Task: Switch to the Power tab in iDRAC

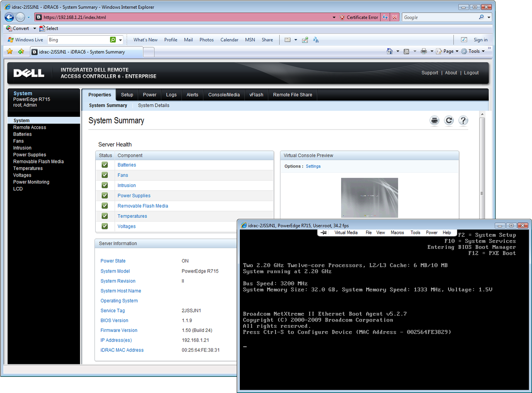Action: click(150, 95)
